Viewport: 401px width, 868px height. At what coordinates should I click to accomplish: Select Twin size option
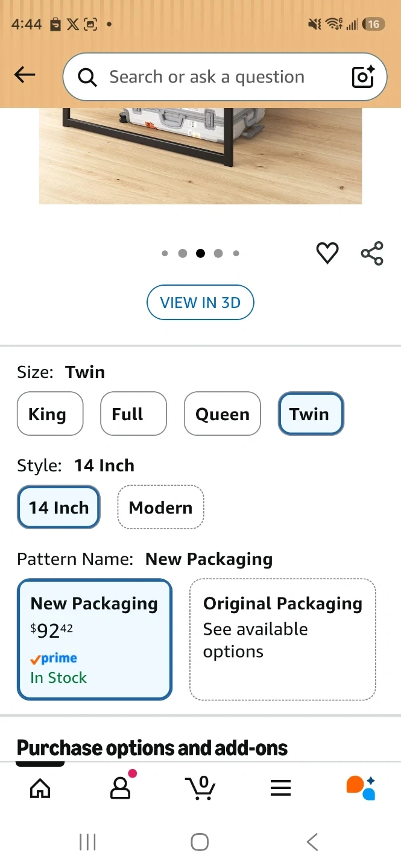[x=310, y=414]
